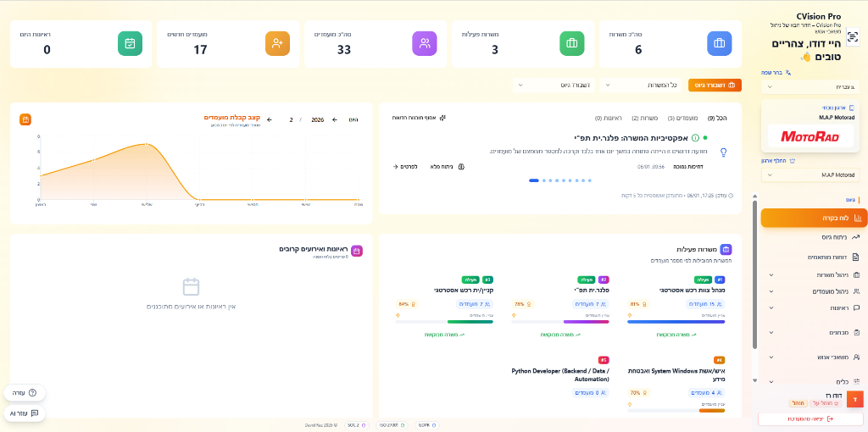Click the ניתוח גיוס trend icon in sidebar
This screenshot has width=868, height=432.
pos(856,236)
